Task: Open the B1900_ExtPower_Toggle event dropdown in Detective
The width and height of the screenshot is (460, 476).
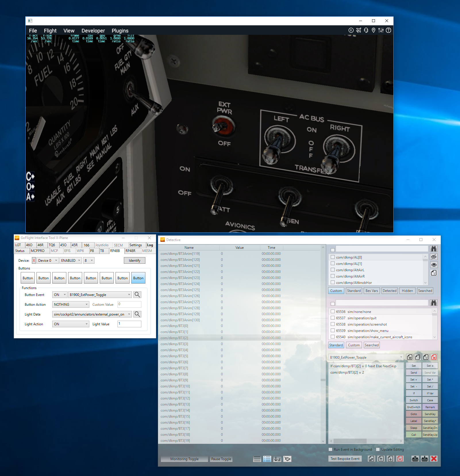Action: 401,357
